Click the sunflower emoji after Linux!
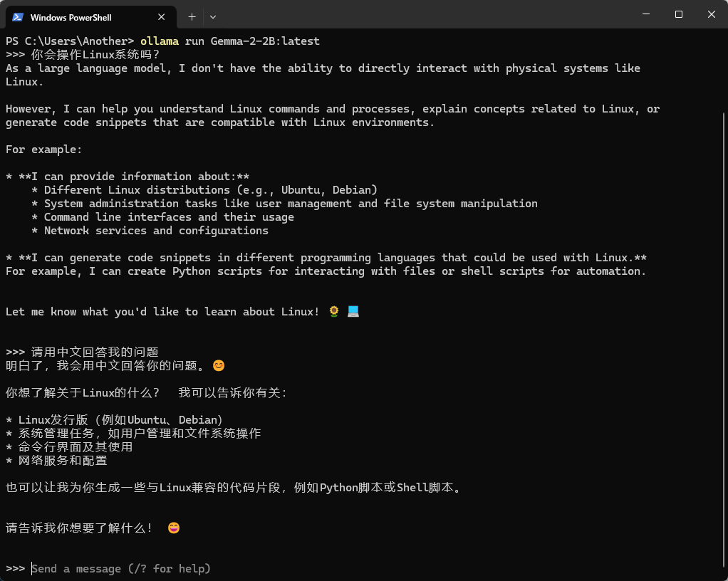This screenshot has width=728, height=581. [334, 311]
